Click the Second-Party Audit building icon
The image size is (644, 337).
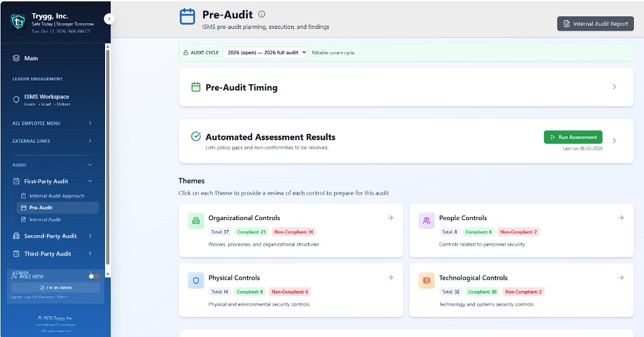click(x=16, y=236)
